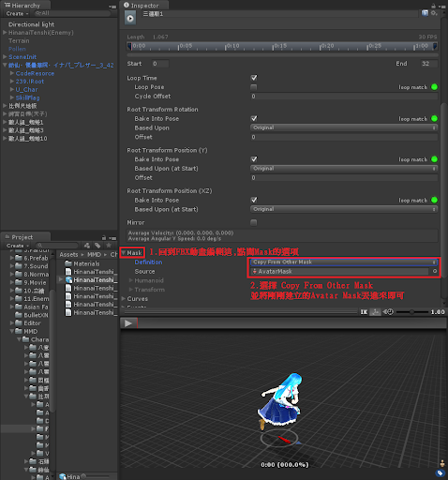Open the help book icon in Inspector
The width and height of the screenshot is (448, 480).
(x=425, y=13)
